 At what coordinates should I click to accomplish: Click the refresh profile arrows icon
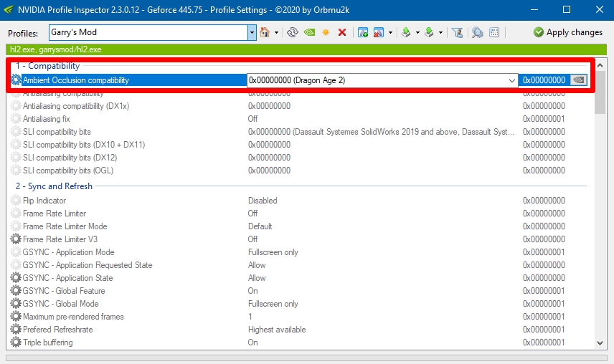pos(293,32)
